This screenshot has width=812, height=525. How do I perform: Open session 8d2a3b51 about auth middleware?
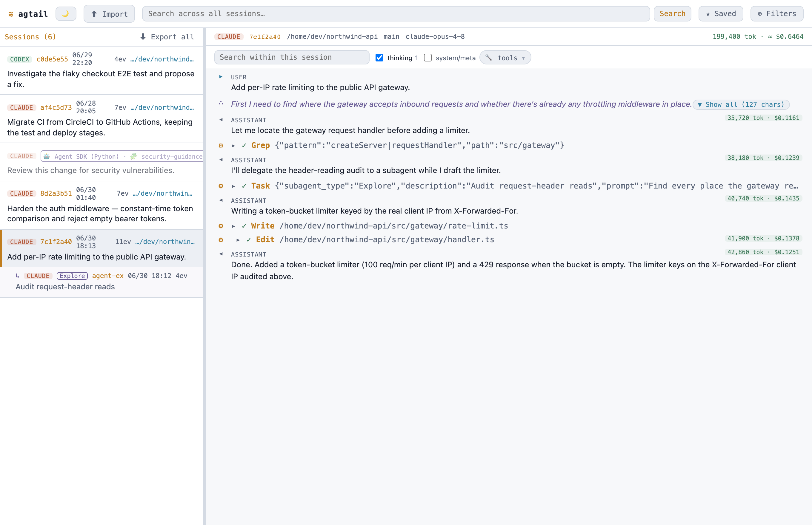click(101, 205)
